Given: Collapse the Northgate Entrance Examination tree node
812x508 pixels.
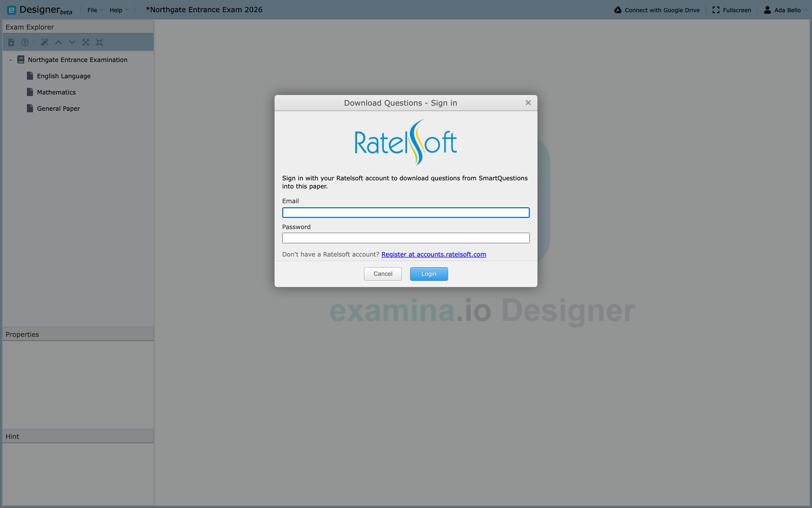Looking at the screenshot, I should click(10, 60).
